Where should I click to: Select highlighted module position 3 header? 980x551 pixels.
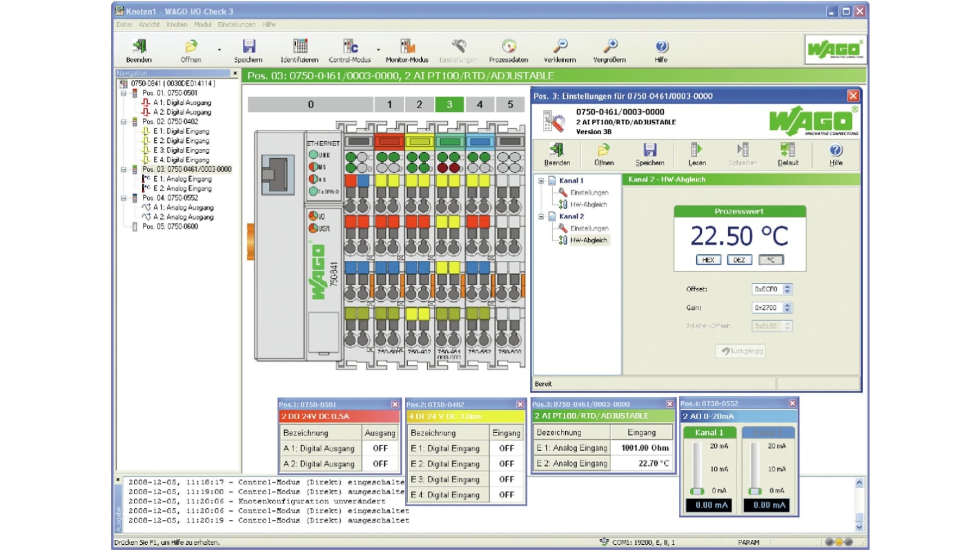pyautogui.click(x=449, y=104)
